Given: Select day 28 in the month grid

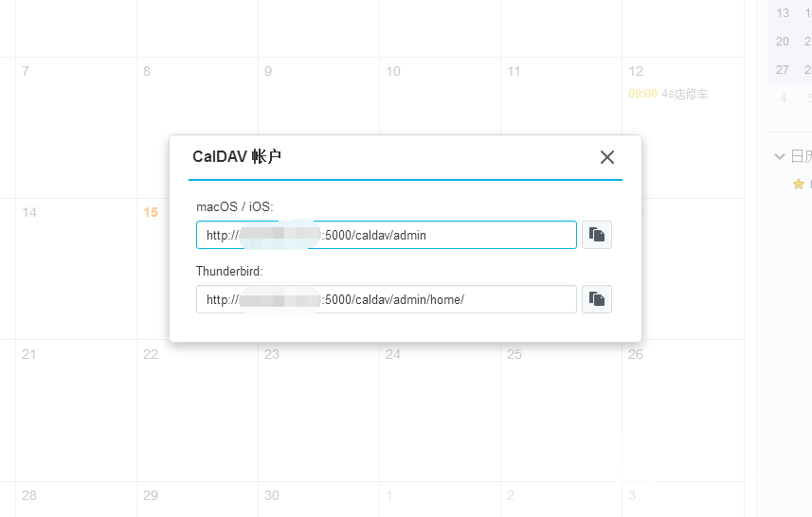Looking at the screenshot, I should point(29,495).
